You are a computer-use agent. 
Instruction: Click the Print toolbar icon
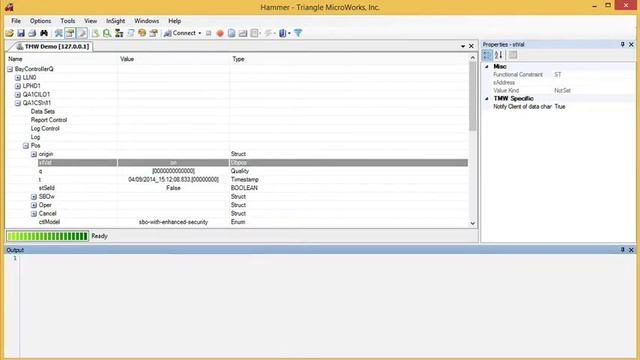coord(32,33)
